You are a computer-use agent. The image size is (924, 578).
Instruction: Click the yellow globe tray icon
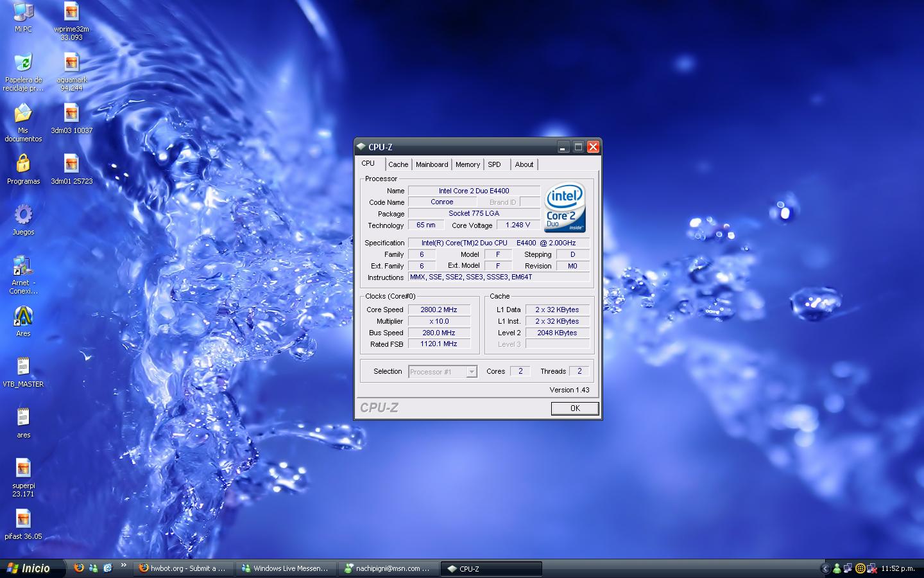[860, 568]
